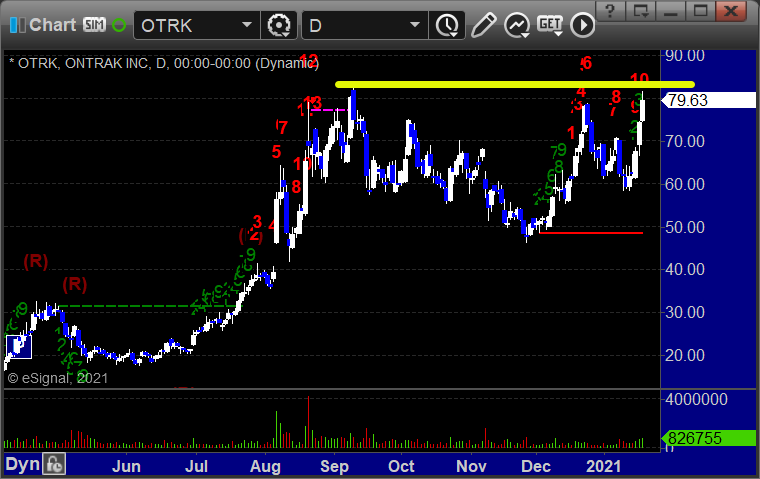Click the Dyn scaling label

point(22,464)
